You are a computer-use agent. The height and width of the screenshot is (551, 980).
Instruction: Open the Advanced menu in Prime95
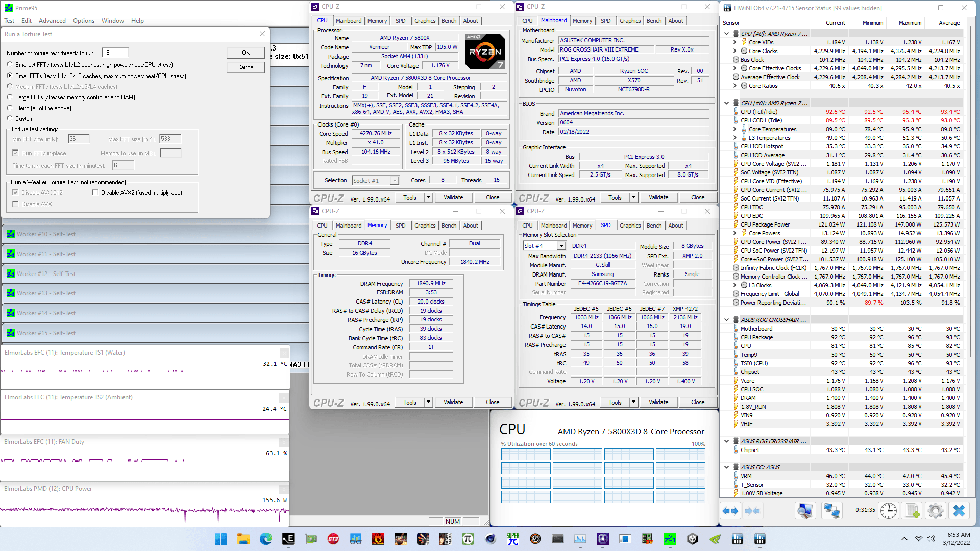pyautogui.click(x=52, y=21)
